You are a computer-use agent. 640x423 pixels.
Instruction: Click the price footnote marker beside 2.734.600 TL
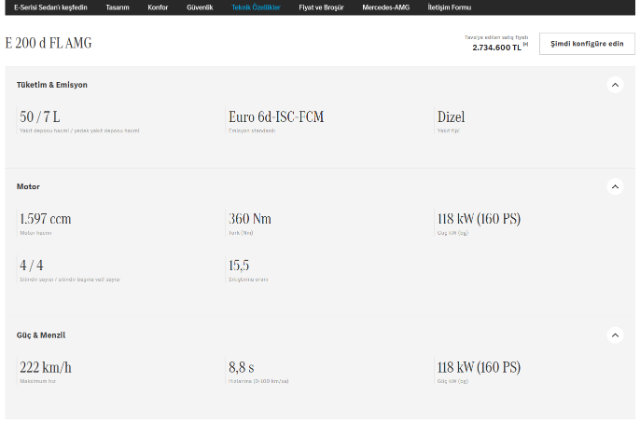coord(526,44)
